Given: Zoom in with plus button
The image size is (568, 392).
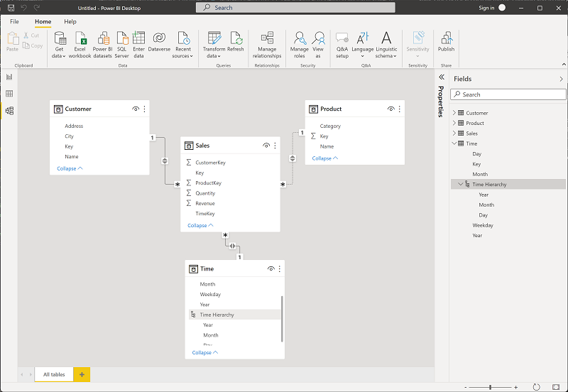Looking at the screenshot, I should (x=516, y=387).
